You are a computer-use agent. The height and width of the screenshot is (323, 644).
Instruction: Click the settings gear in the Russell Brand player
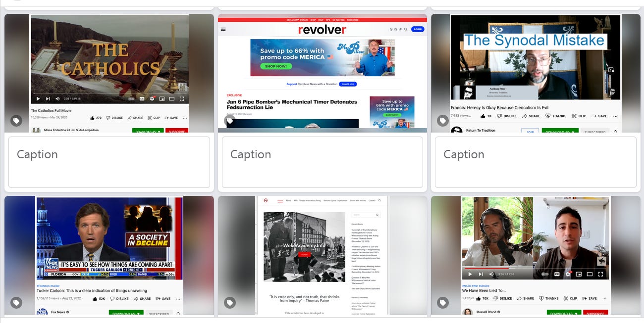tap(568, 274)
